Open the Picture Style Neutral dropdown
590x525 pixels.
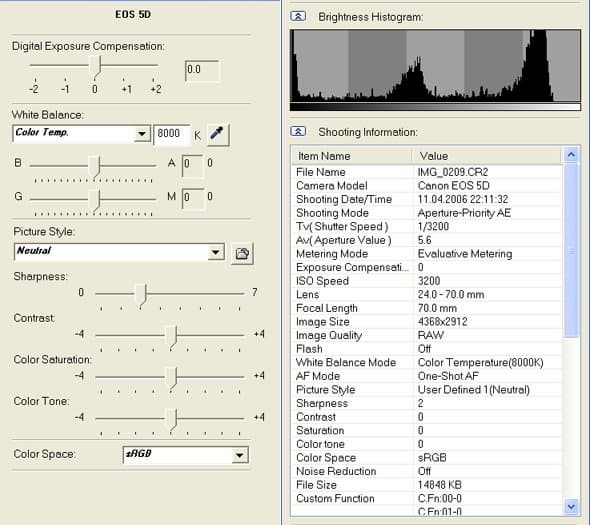tap(216, 252)
